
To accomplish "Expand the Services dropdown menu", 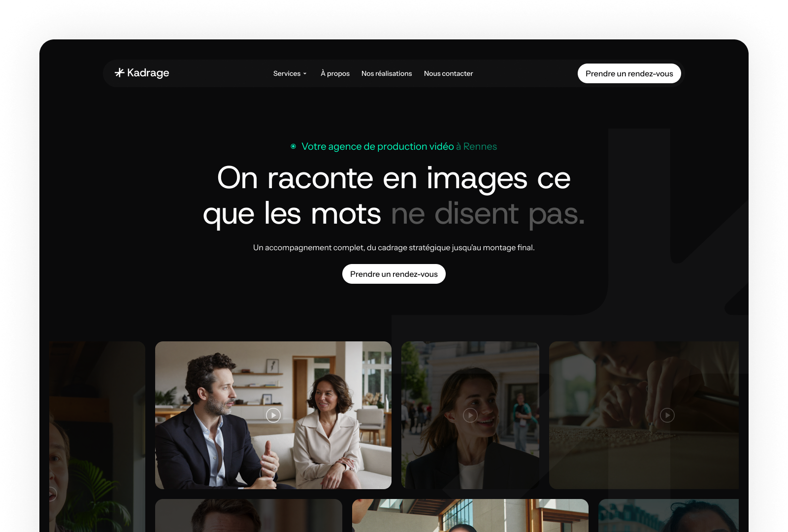I will [x=290, y=73].
